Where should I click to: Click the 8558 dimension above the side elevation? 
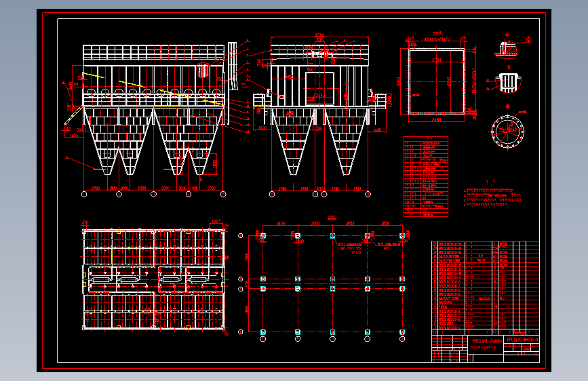point(319,35)
